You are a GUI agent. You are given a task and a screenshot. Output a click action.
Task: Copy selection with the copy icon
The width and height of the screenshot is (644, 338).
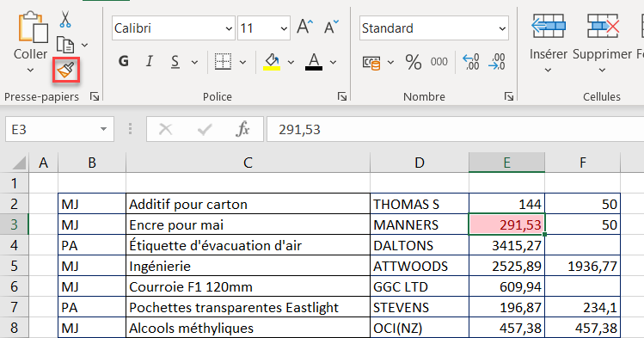pos(64,45)
